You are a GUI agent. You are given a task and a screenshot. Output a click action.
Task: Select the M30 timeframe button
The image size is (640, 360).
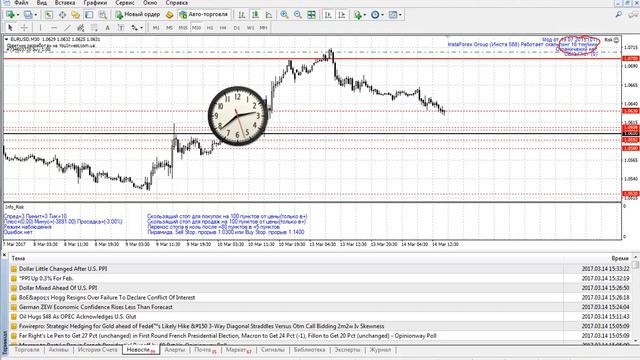pyautogui.click(x=196, y=28)
